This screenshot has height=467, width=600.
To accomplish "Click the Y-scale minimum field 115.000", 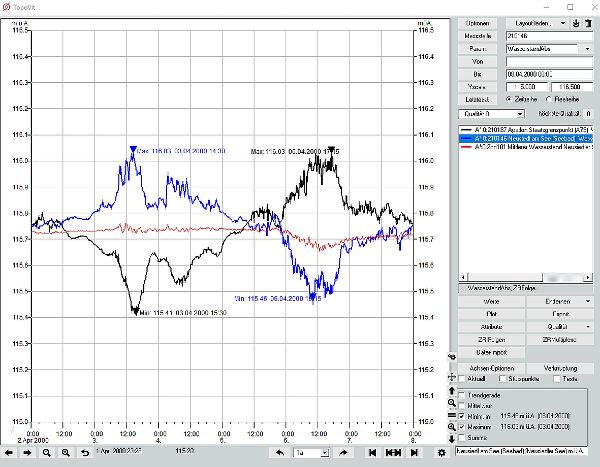I will pyautogui.click(x=525, y=87).
